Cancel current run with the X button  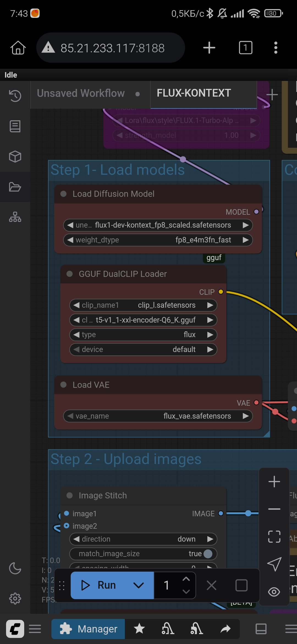click(x=211, y=585)
